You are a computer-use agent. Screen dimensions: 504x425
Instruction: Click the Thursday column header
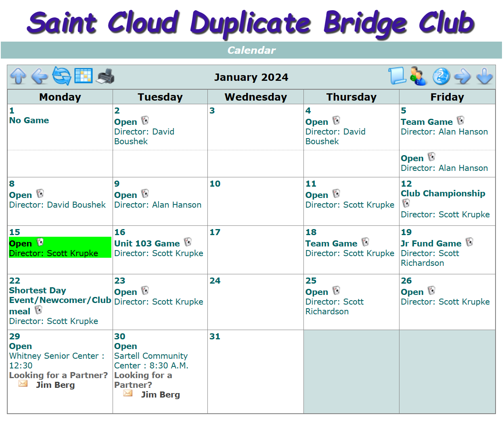351,97
